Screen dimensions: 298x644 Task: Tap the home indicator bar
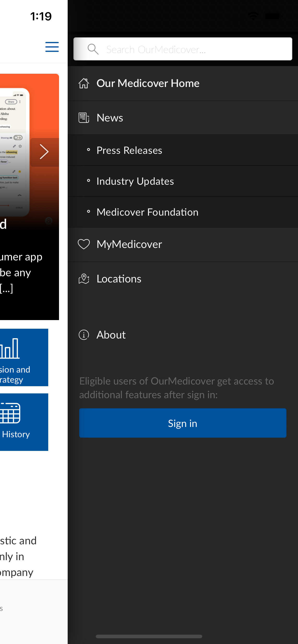(149, 636)
